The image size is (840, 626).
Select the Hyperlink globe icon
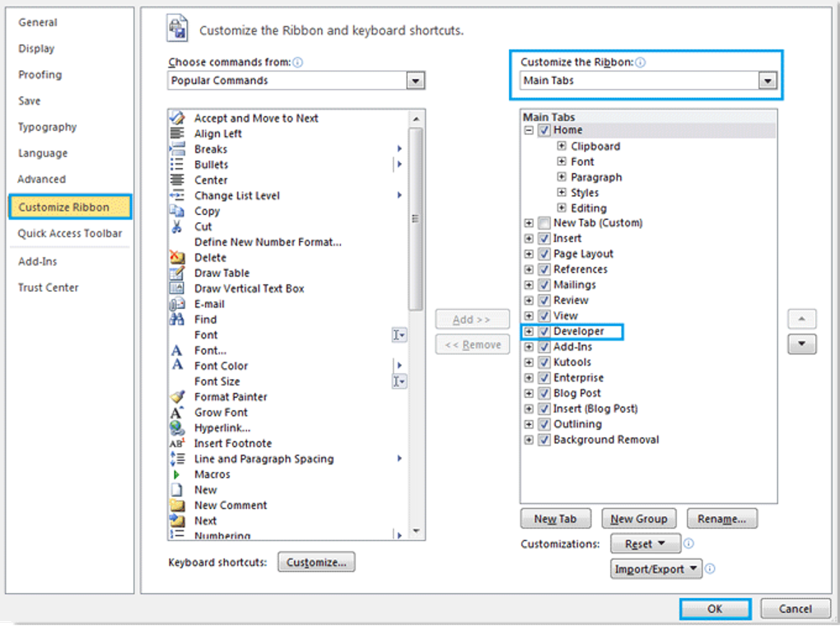click(x=177, y=427)
